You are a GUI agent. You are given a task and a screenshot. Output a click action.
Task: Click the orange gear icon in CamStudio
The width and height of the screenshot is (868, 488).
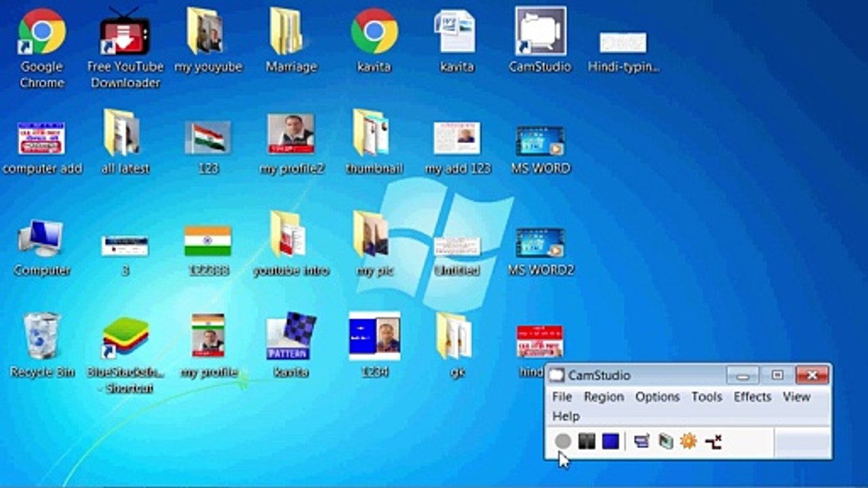(x=688, y=441)
